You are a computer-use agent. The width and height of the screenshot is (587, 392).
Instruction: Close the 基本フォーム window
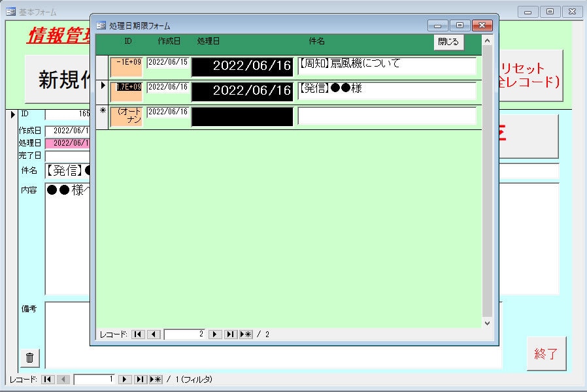pos(572,12)
